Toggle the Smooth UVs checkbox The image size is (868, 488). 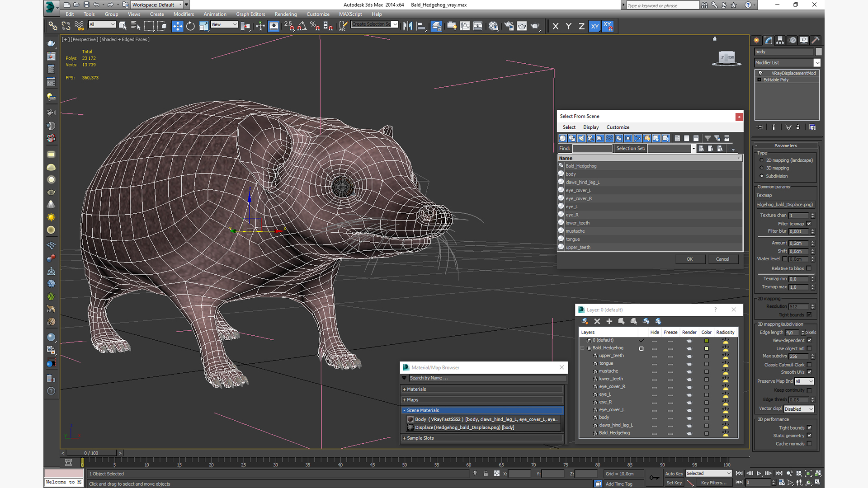[x=809, y=372]
